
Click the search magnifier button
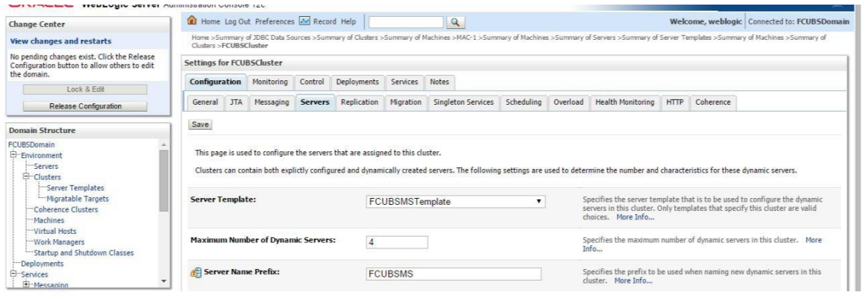point(455,22)
